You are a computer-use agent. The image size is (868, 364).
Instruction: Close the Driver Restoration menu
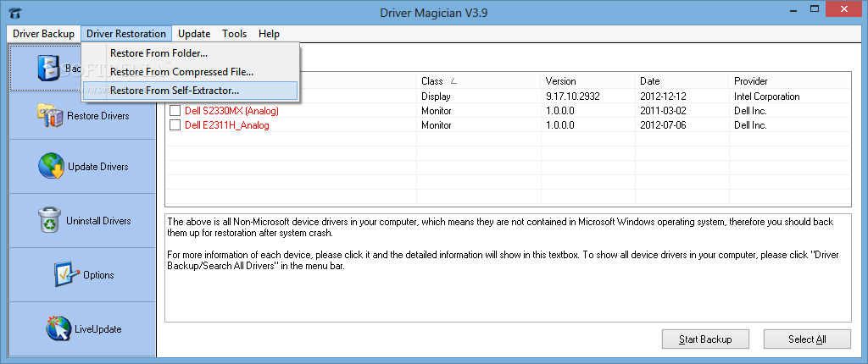[x=126, y=34]
